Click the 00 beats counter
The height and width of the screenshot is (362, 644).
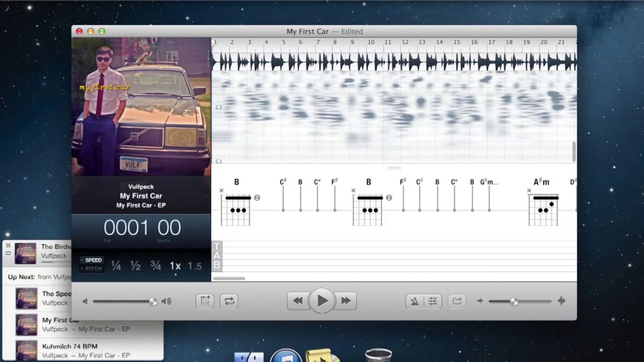coord(169,228)
